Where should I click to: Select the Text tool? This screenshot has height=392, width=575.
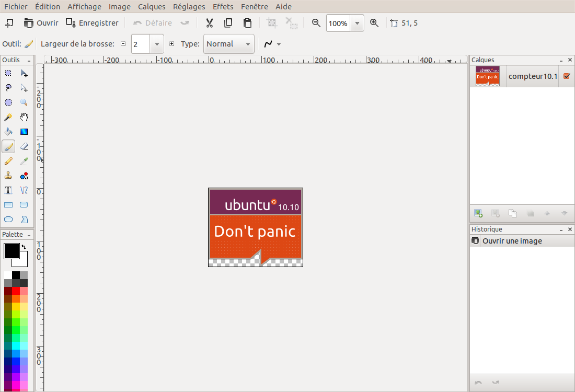(8, 190)
